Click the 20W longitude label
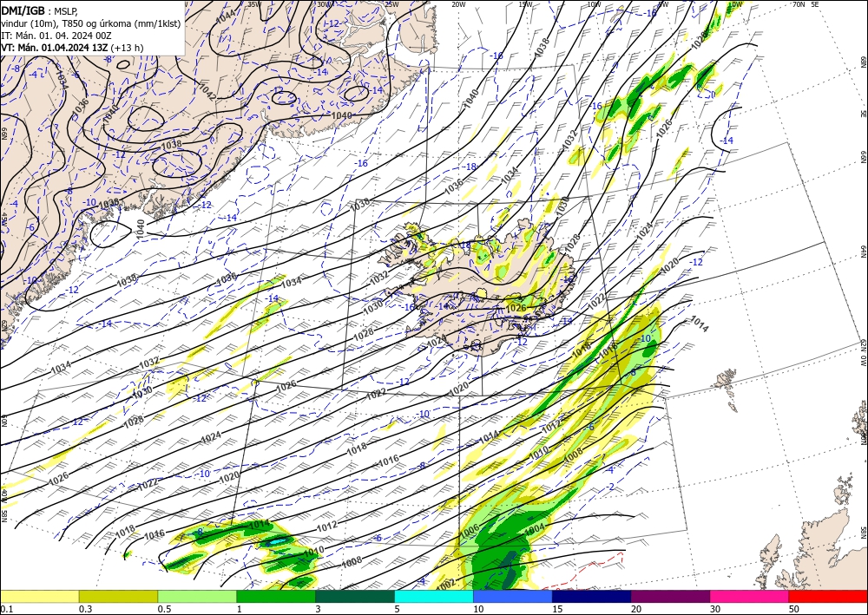Image resolution: width=868 pixels, height=615 pixels. coord(457,4)
